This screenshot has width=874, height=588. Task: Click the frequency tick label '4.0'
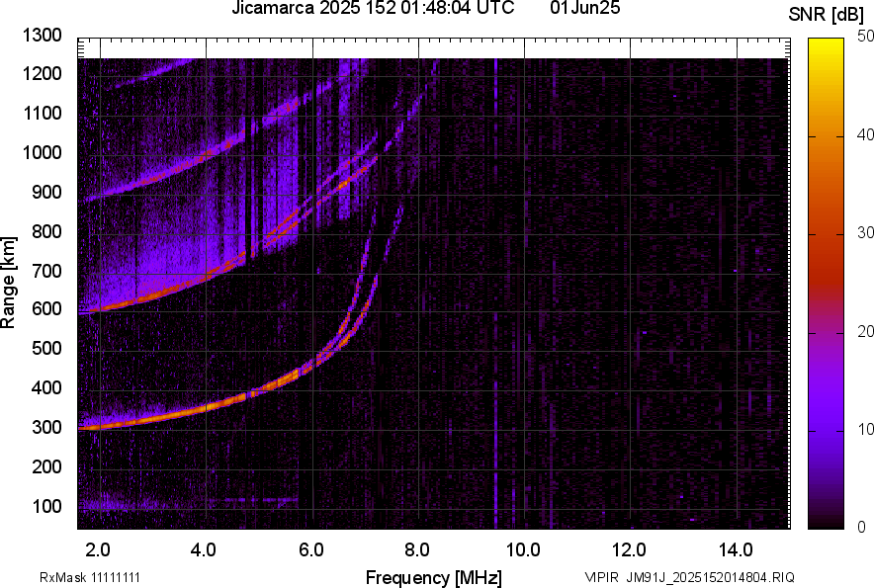coord(204,550)
